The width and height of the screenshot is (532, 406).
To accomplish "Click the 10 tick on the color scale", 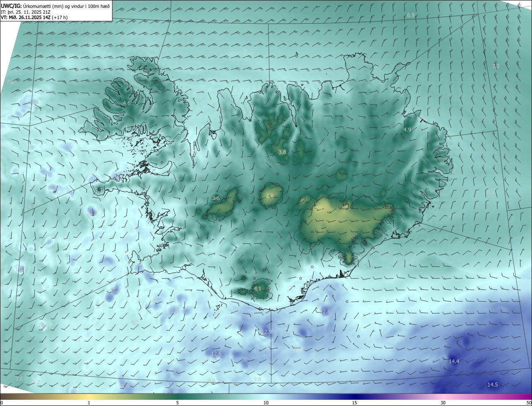I will click(266, 403).
